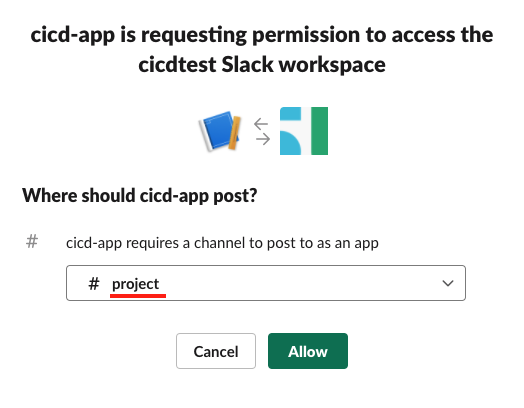Click 'cicd-app requires a channel to post' text
The width and height of the screenshot is (524, 408).
point(222,243)
